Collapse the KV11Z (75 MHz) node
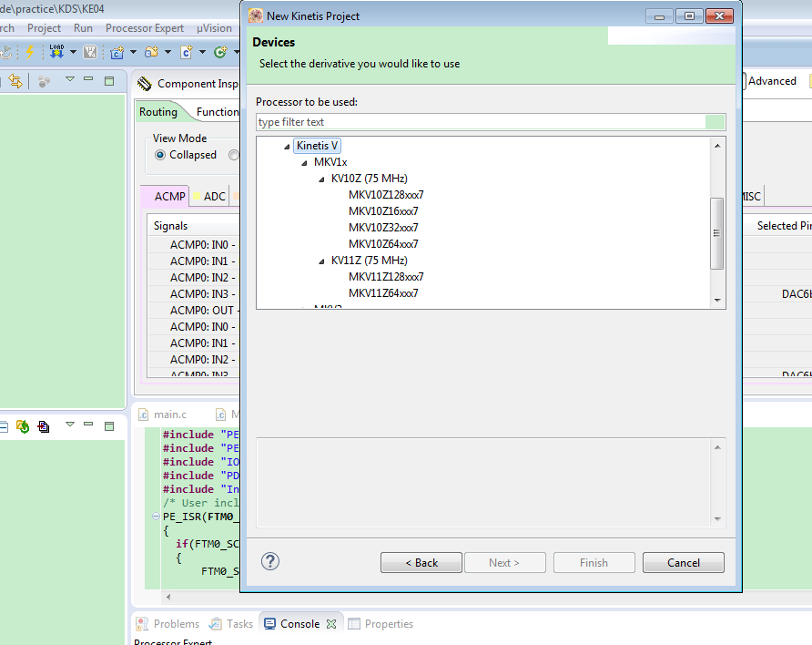812x645 pixels. [321, 261]
